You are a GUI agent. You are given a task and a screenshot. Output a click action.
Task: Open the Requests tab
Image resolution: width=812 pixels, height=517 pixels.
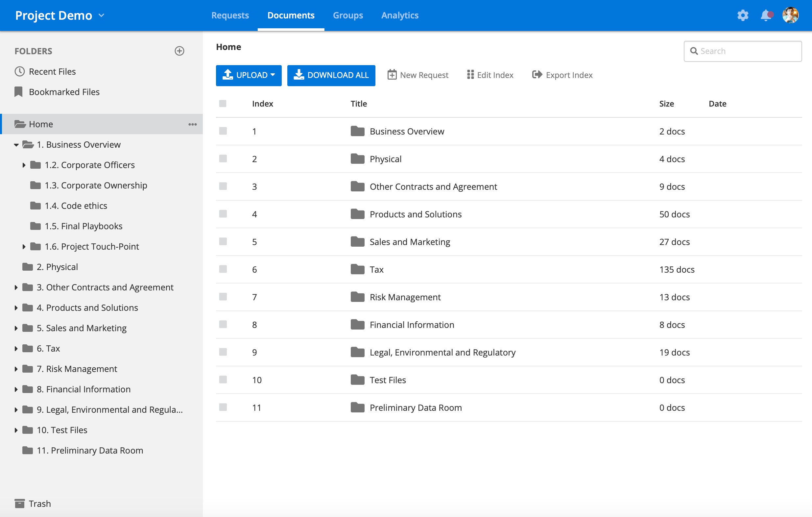tap(230, 15)
